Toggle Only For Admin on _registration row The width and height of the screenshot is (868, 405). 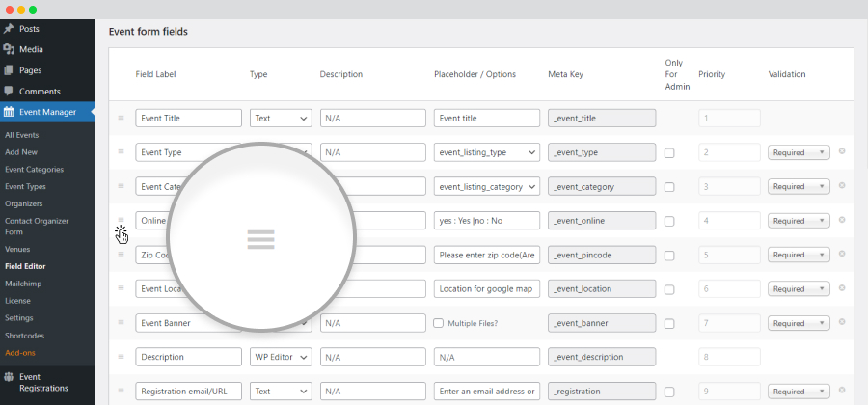pyautogui.click(x=669, y=392)
